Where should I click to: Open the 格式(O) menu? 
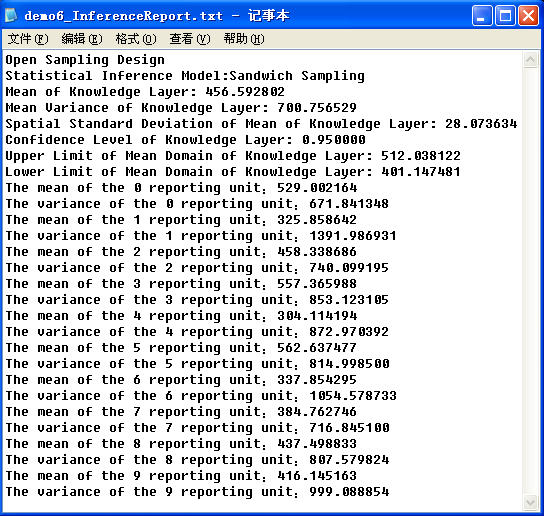click(136, 39)
